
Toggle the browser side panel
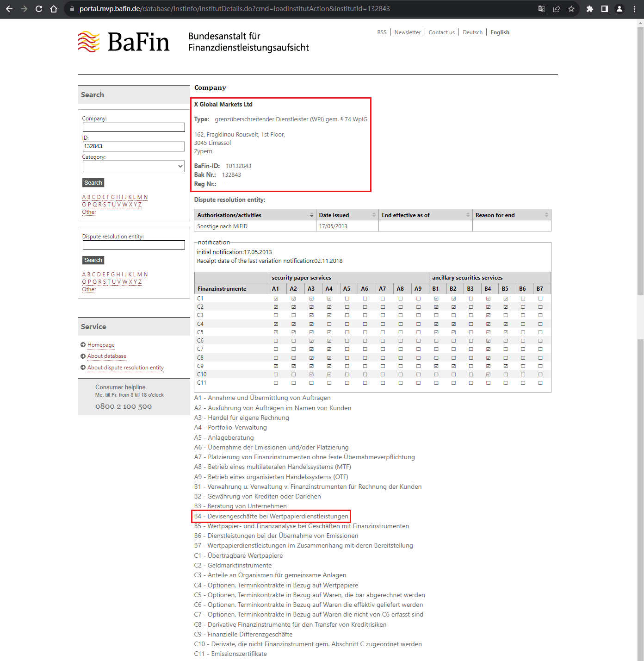tap(605, 9)
